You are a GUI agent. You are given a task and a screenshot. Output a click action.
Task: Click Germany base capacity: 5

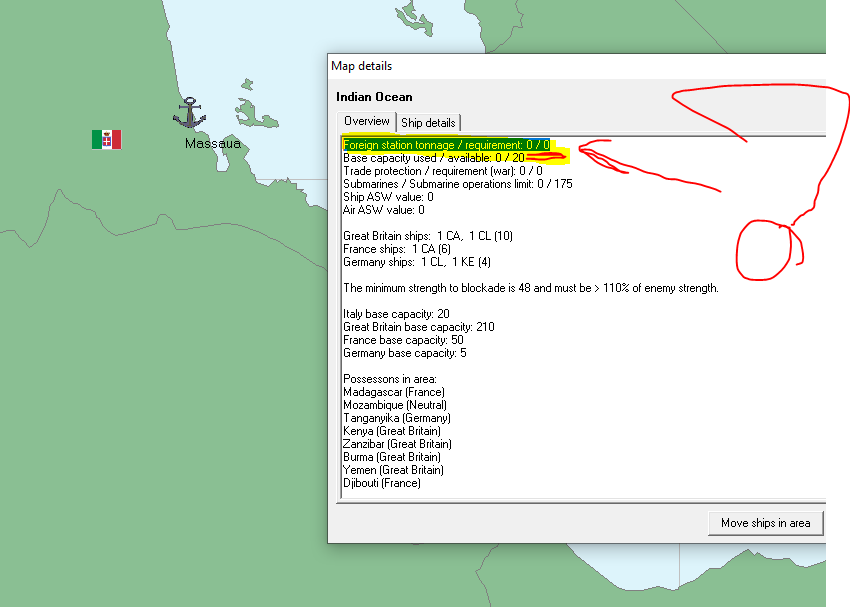coord(404,353)
